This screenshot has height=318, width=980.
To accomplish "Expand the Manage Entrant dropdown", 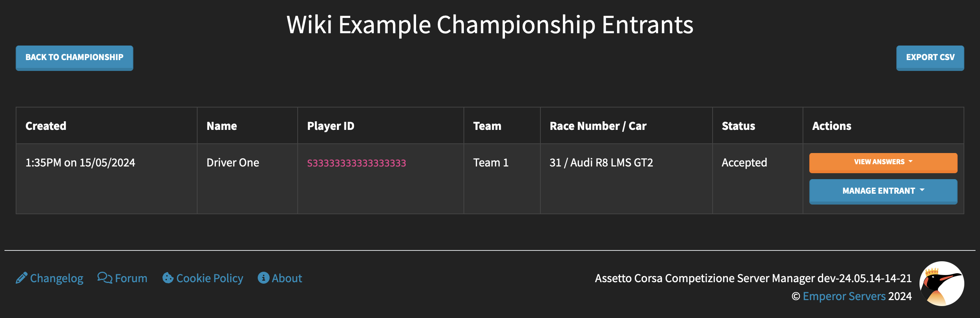I will [x=883, y=191].
